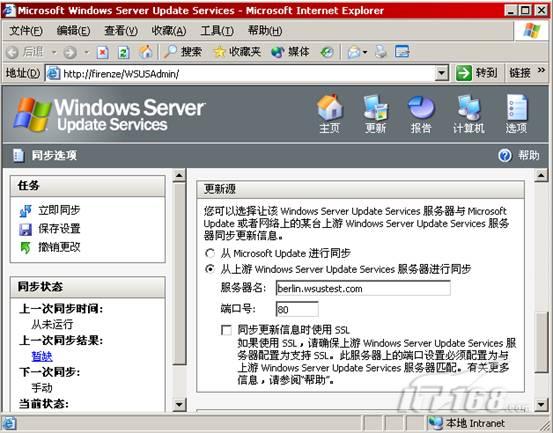Screen dimensions: 553x433
Task: Open the 媒体 media globe icon
Action: click(278, 53)
